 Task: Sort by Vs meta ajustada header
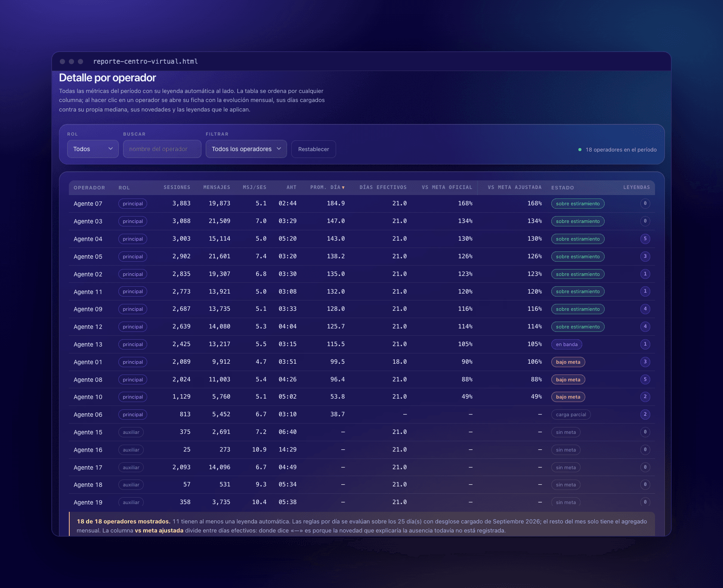(x=514, y=187)
